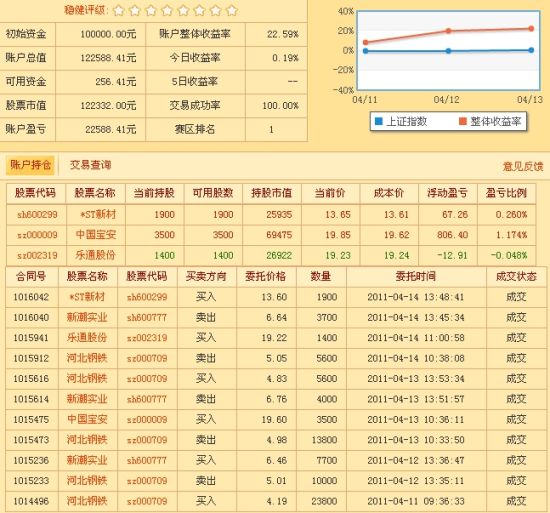The image size is (550, 513).
Task: Click contract number 1016042
Action: [x=31, y=297]
